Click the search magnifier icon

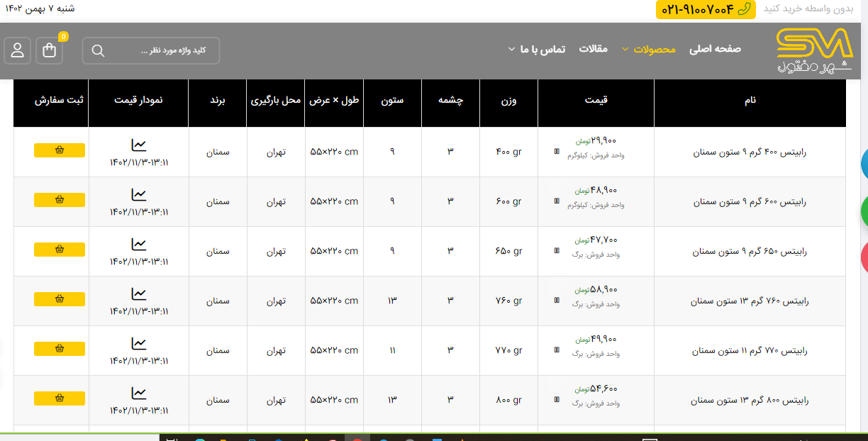(99, 51)
